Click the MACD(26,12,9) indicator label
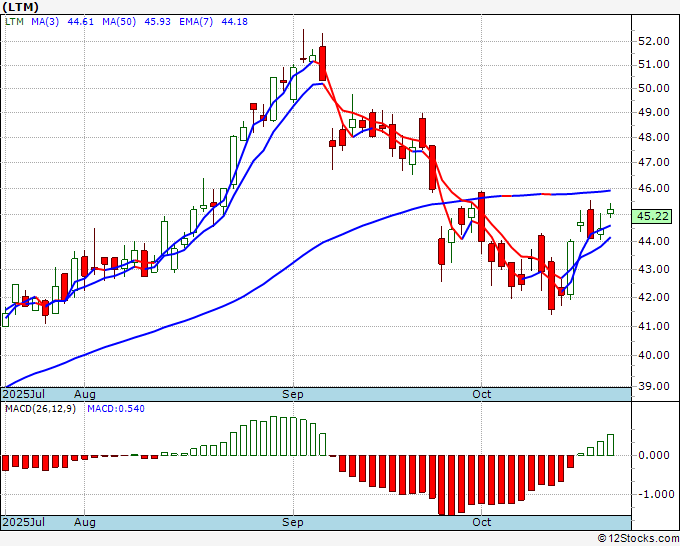This screenshot has height=546, width=680. tap(40, 409)
